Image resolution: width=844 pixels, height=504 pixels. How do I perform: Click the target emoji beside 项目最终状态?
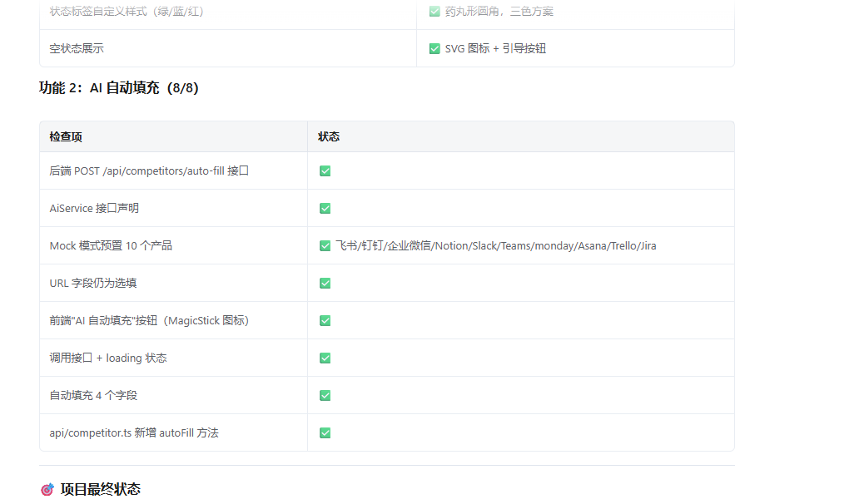coord(47,489)
